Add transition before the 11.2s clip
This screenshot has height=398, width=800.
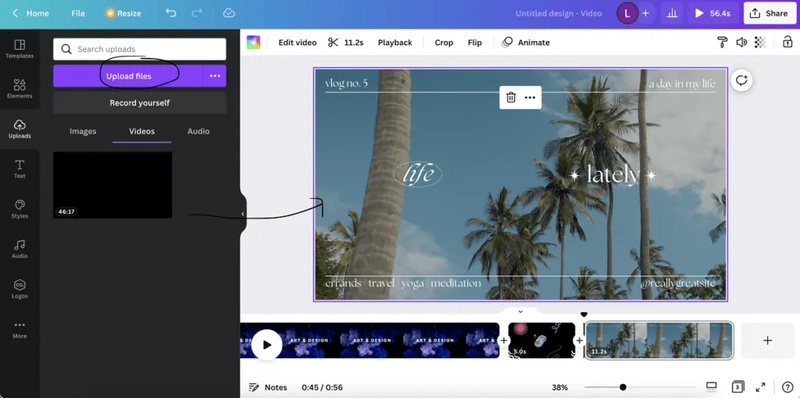click(580, 341)
